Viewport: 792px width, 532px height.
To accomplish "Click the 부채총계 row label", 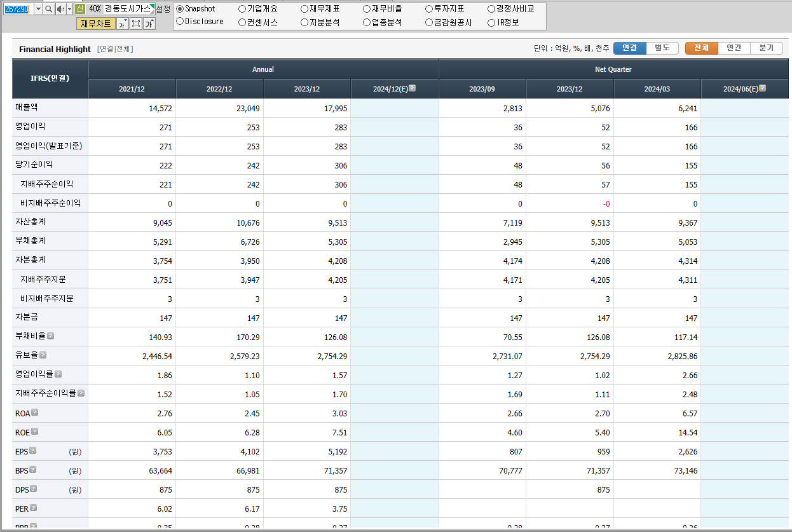I will point(31,241).
